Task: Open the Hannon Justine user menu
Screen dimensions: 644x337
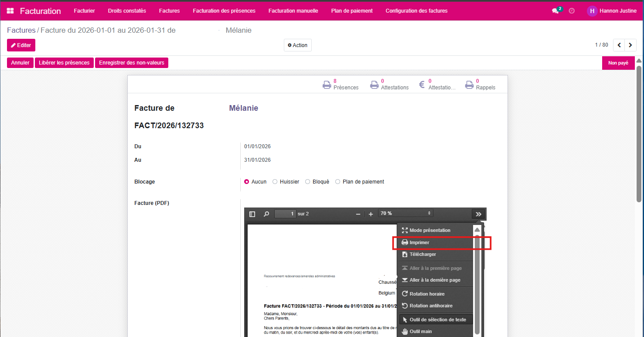Action: (x=612, y=11)
